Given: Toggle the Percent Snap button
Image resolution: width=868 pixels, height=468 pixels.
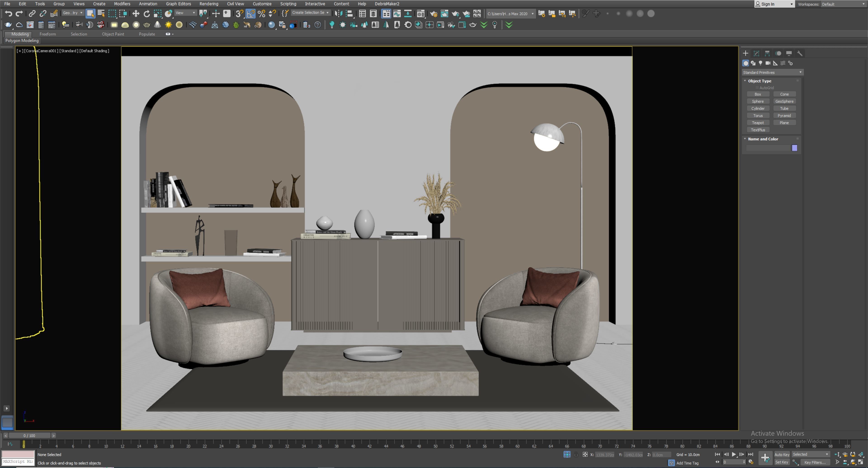Looking at the screenshot, I should [x=261, y=14].
